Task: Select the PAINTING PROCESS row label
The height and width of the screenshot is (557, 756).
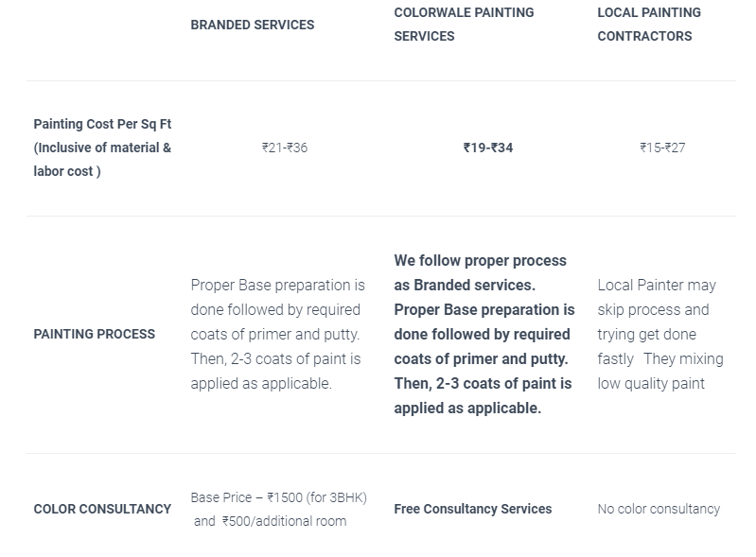Action: point(94,334)
